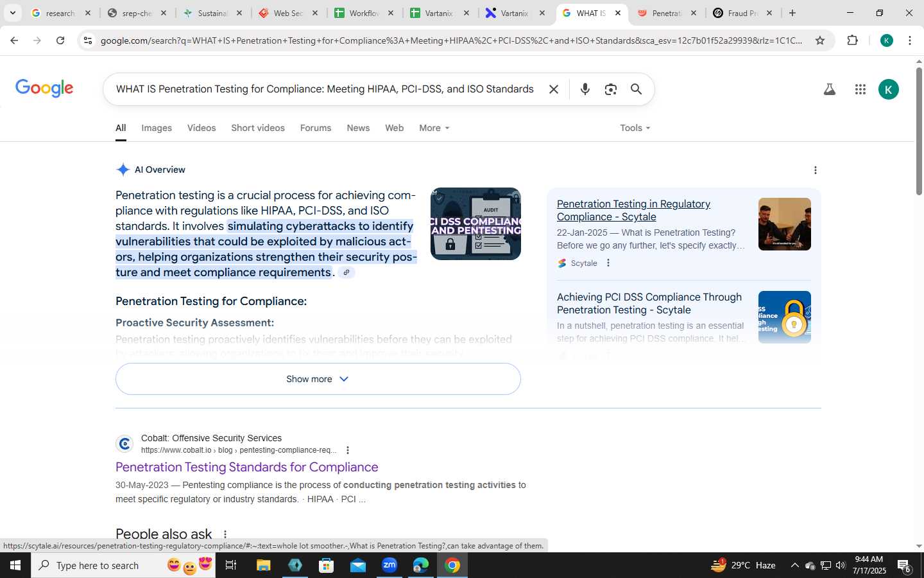Click the weather 29°C Haze widget
This screenshot has height=578, width=924.
pyautogui.click(x=743, y=565)
